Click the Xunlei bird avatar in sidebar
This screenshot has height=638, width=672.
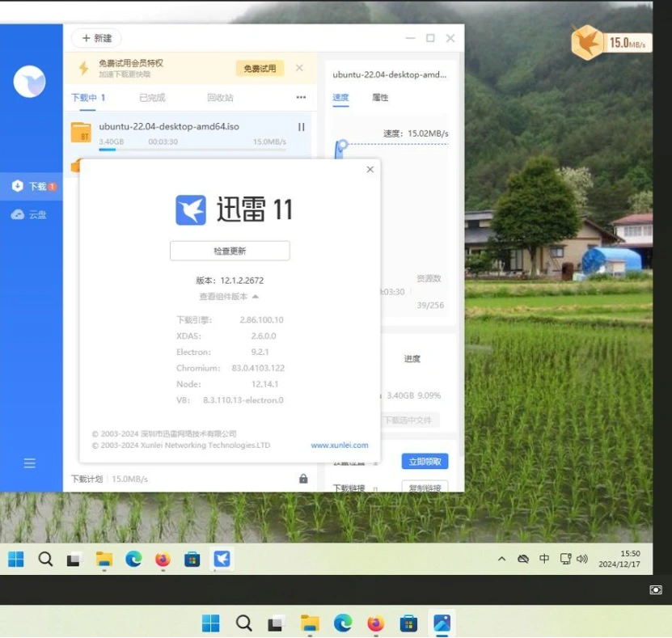coord(29,82)
